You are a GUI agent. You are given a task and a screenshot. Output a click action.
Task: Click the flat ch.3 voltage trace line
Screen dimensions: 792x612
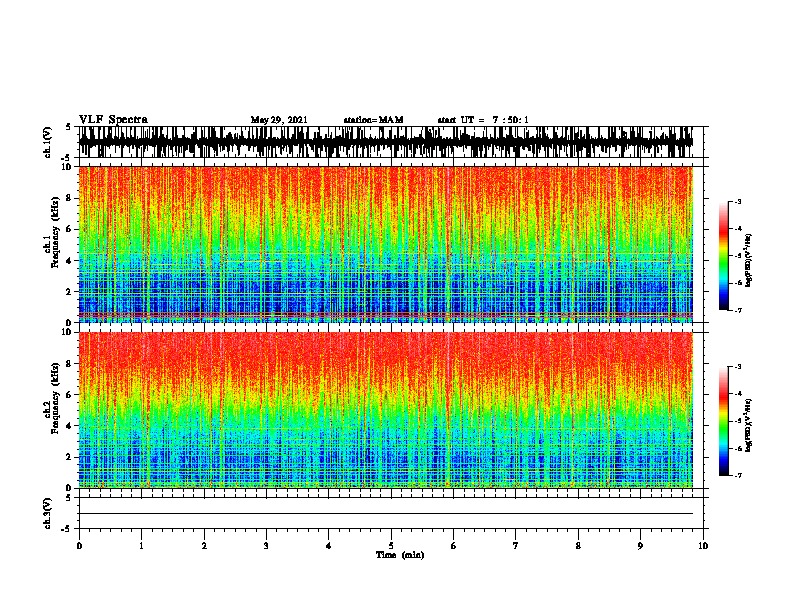[386, 514]
